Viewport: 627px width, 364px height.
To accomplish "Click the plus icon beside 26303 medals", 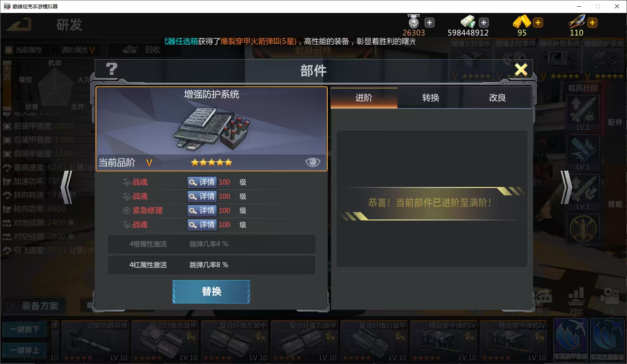I will point(430,23).
